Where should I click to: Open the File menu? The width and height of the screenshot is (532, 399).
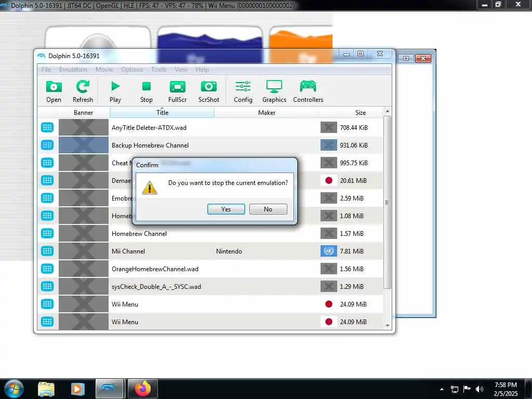coord(46,70)
